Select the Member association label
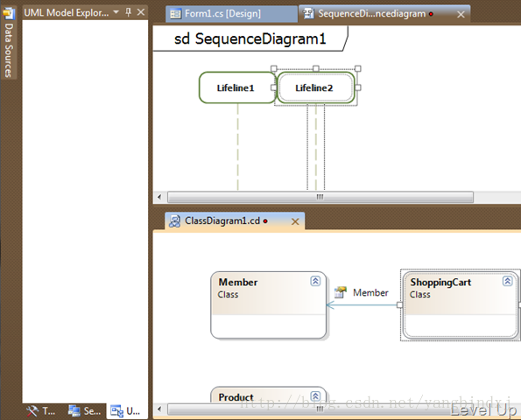 click(370, 292)
